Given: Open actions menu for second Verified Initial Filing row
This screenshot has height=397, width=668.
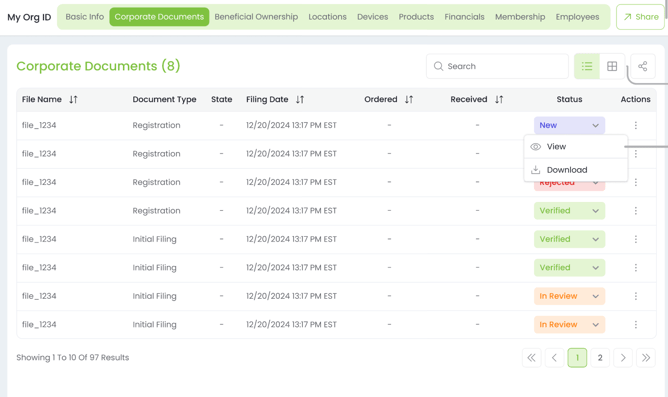Looking at the screenshot, I should (636, 268).
